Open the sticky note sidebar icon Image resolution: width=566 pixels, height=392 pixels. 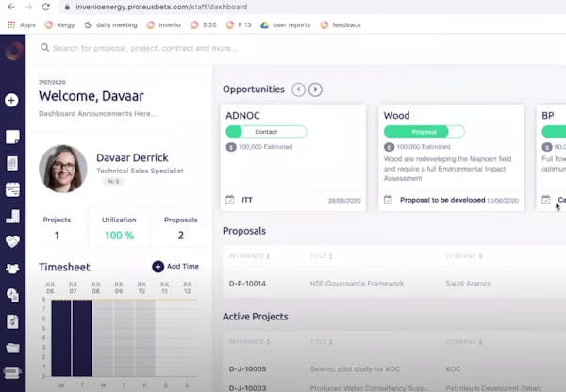[12, 137]
